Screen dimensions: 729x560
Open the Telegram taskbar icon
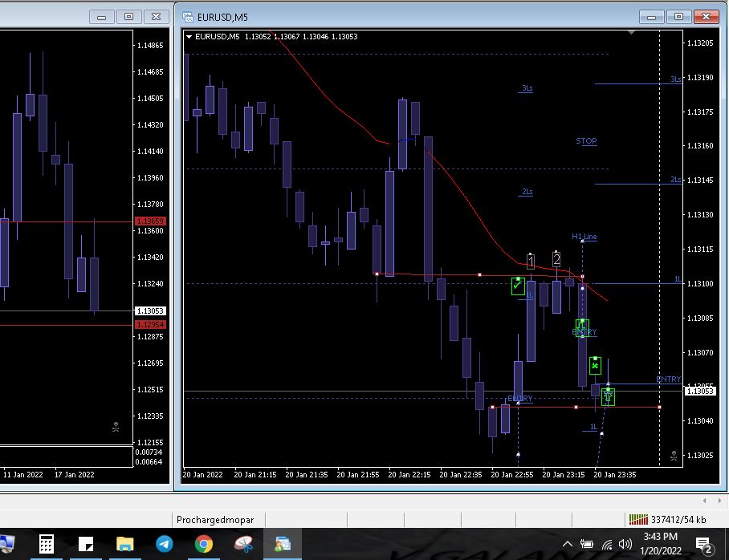tap(164, 544)
